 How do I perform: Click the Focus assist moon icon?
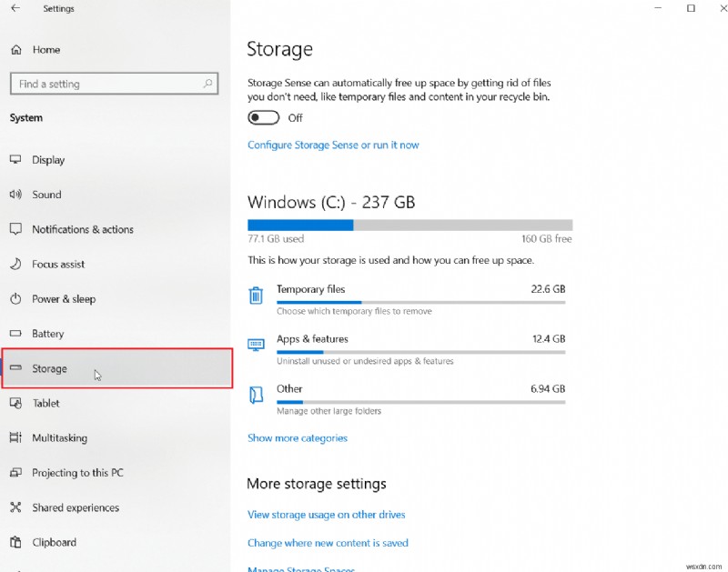(15, 265)
